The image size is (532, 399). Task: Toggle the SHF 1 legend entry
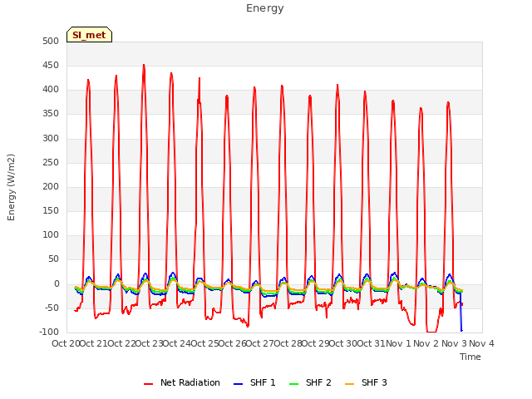[x=254, y=382]
